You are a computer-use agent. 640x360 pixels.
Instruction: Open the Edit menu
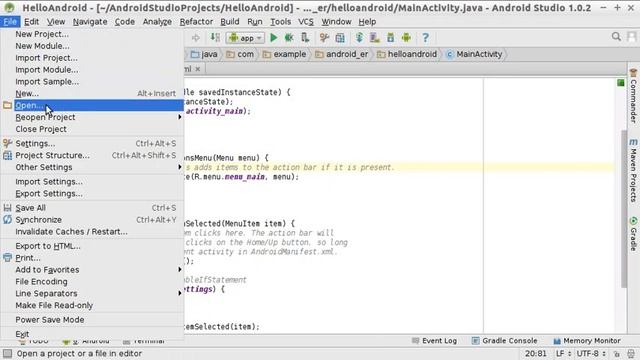31,22
